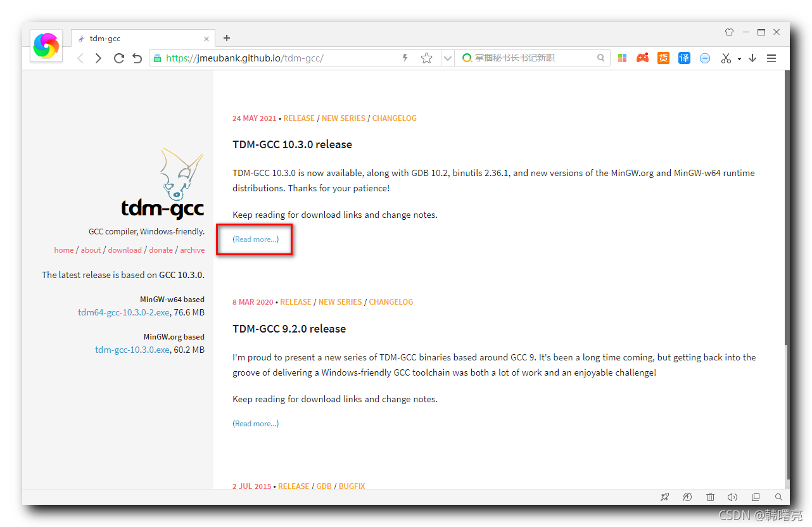812x527 pixels.
Task: Click the vertical page scrollbar
Action: pos(787,279)
